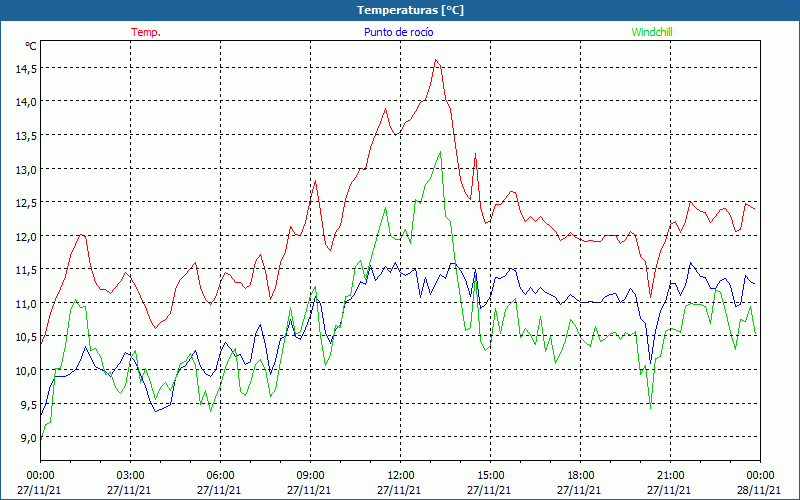The height and width of the screenshot is (500, 800).
Task: Click the 13,5 y-axis value
Action: (x=26, y=136)
